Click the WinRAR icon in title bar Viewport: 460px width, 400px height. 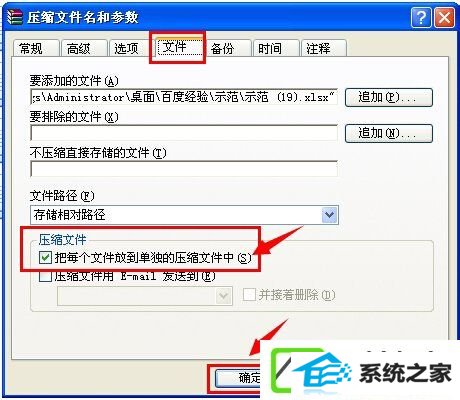pyautogui.click(x=15, y=17)
